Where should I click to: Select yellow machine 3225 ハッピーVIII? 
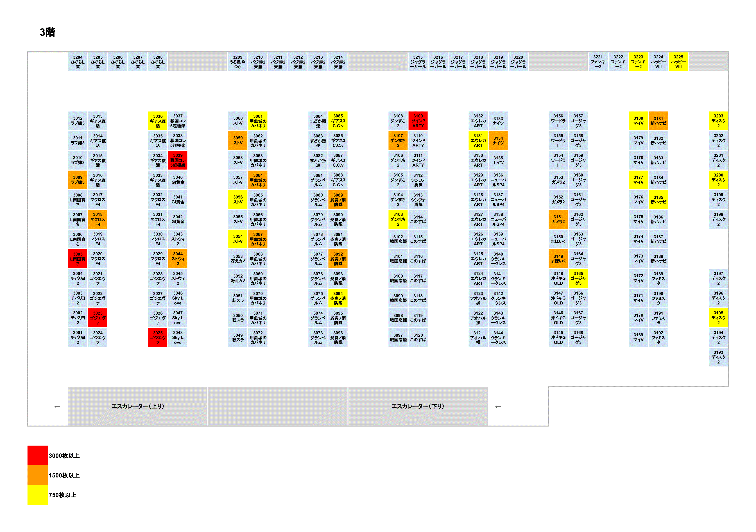[678, 62]
